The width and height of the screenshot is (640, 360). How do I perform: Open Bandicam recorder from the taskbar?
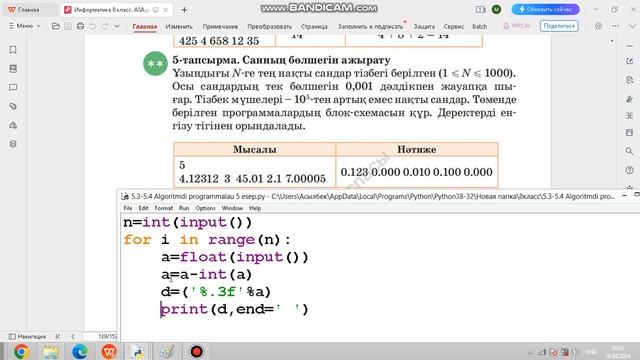[x=196, y=351]
